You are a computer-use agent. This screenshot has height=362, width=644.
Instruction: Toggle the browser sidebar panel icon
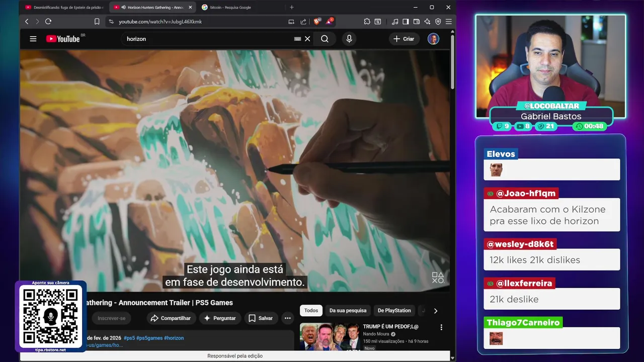pos(406,22)
